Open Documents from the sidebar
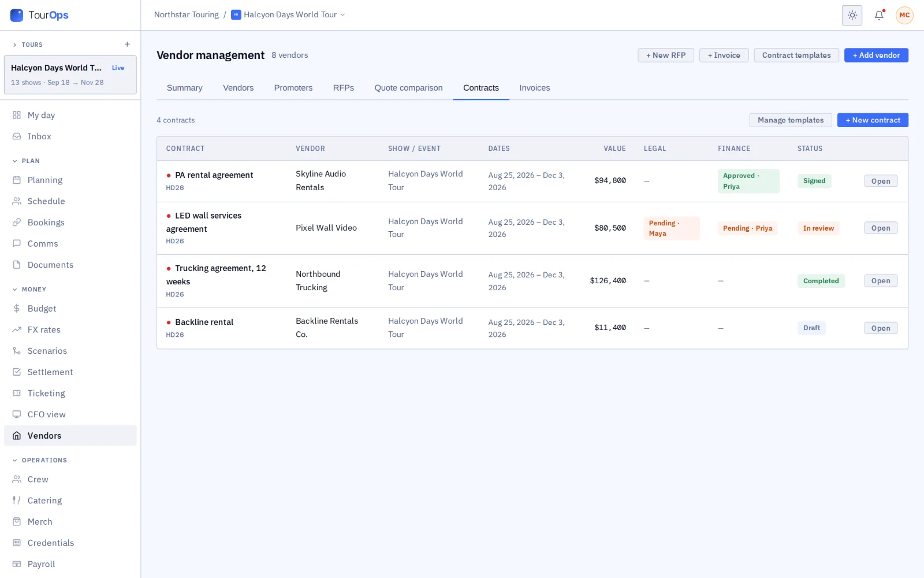The height and width of the screenshot is (578, 924). pyautogui.click(x=70, y=265)
